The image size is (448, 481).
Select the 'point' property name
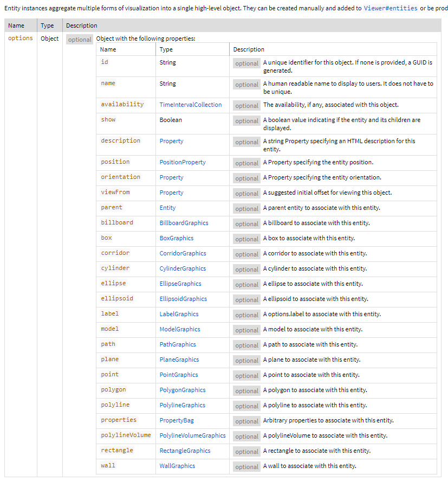(110, 374)
